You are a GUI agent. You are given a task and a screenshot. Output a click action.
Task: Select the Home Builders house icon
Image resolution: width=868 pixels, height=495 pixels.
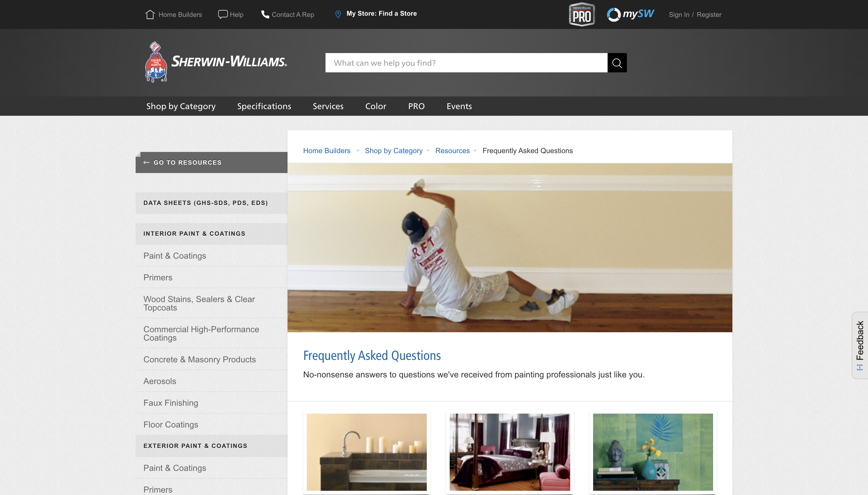click(x=150, y=14)
